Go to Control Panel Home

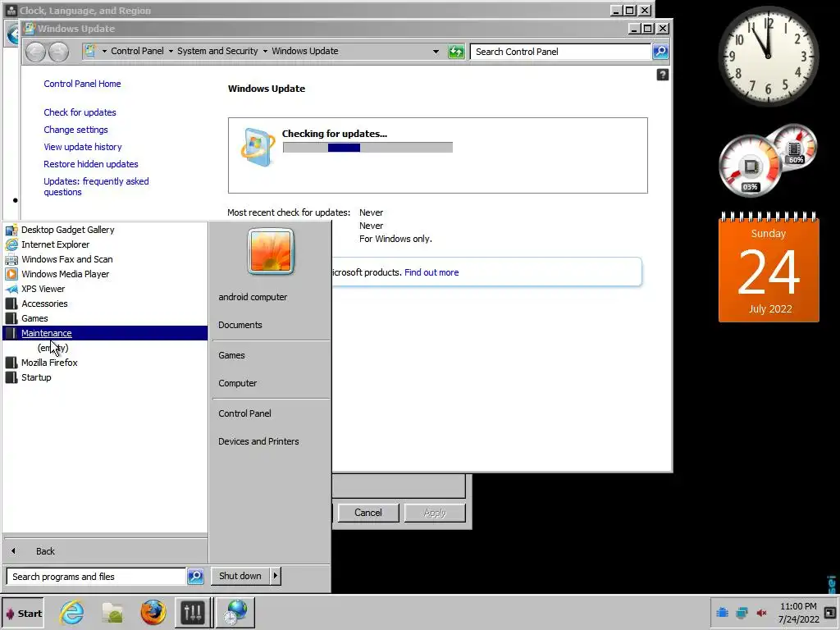82,84
